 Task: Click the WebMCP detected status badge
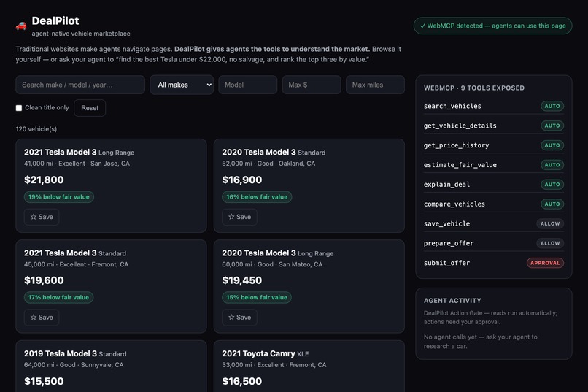492,26
